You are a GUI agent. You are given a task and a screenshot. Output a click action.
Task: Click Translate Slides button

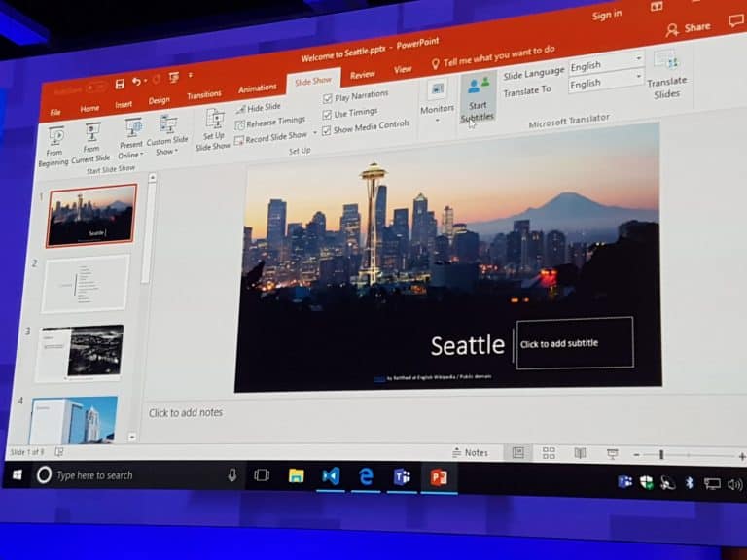(x=666, y=74)
